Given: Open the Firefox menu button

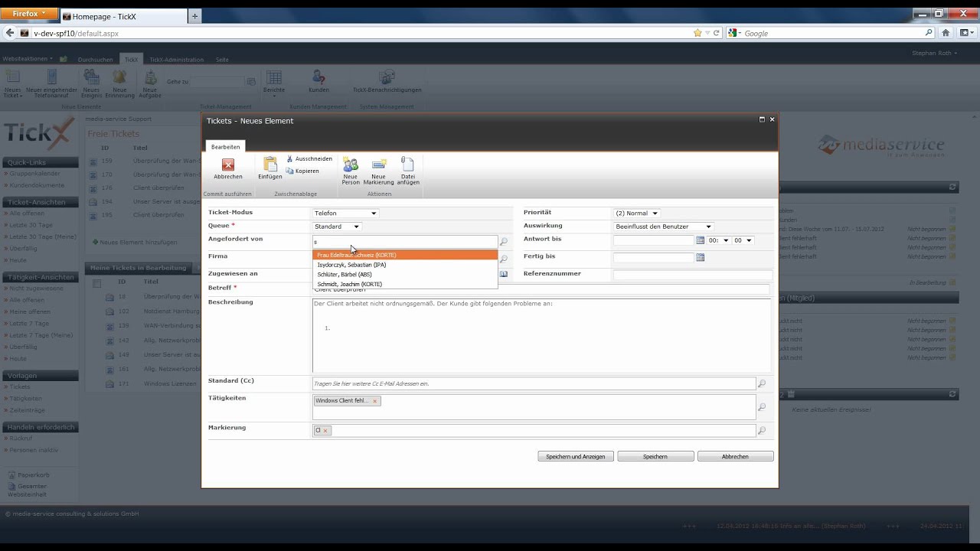Looking at the screenshot, I should pyautogui.click(x=28, y=14).
